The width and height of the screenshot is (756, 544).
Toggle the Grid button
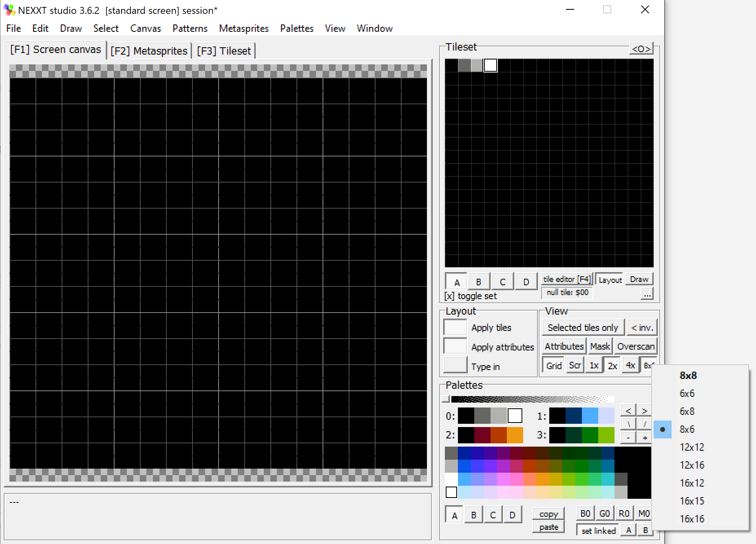coord(554,366)
